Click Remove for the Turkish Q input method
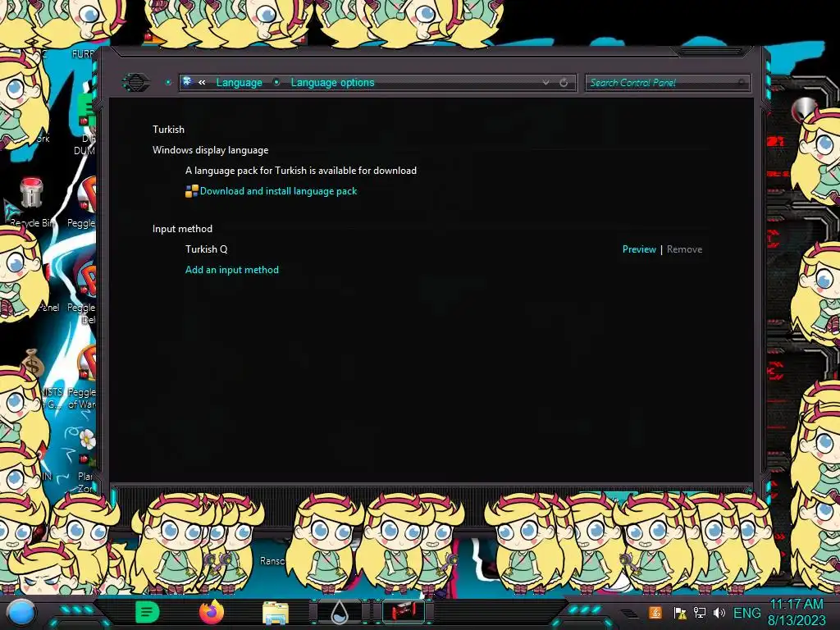Image resolution: width=840 pixels, height=630 pixels. [684, 249]
